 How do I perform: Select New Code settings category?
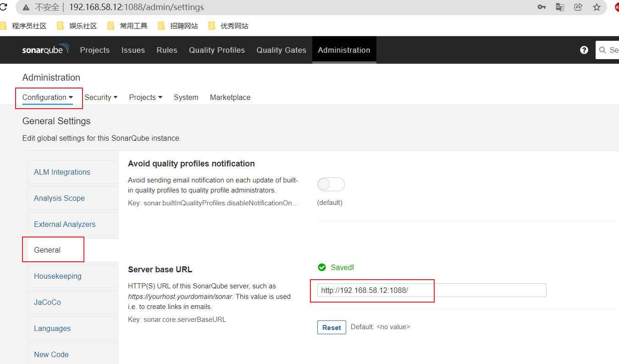[73, 354]
